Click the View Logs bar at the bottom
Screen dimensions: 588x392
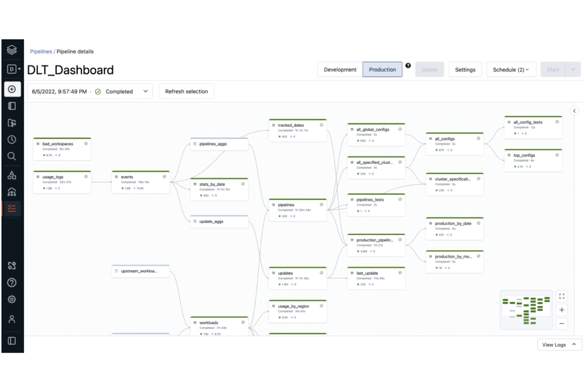pos(559,344)
